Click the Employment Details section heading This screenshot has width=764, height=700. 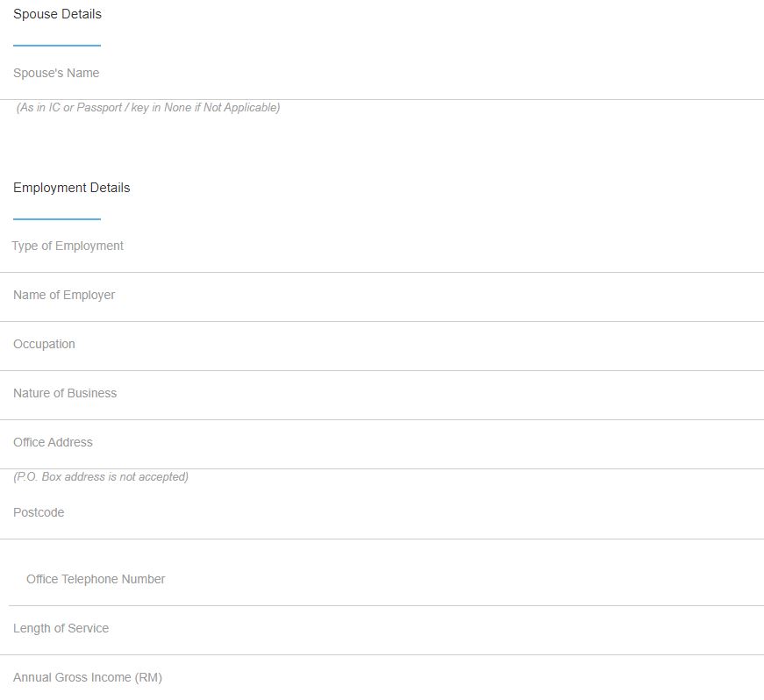[71, 188]
